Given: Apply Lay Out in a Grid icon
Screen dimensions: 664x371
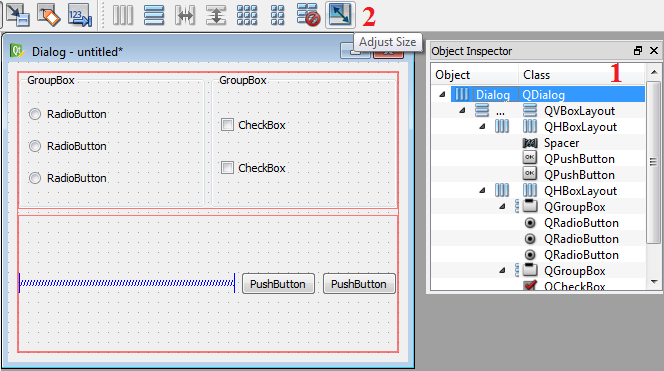Looking at the screenshot, I should (247, 15).
